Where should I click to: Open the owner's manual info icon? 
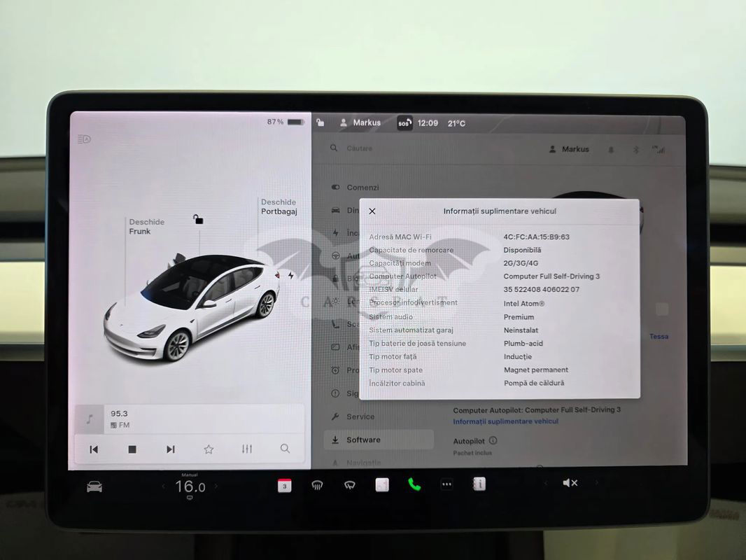tap(479, 484)
